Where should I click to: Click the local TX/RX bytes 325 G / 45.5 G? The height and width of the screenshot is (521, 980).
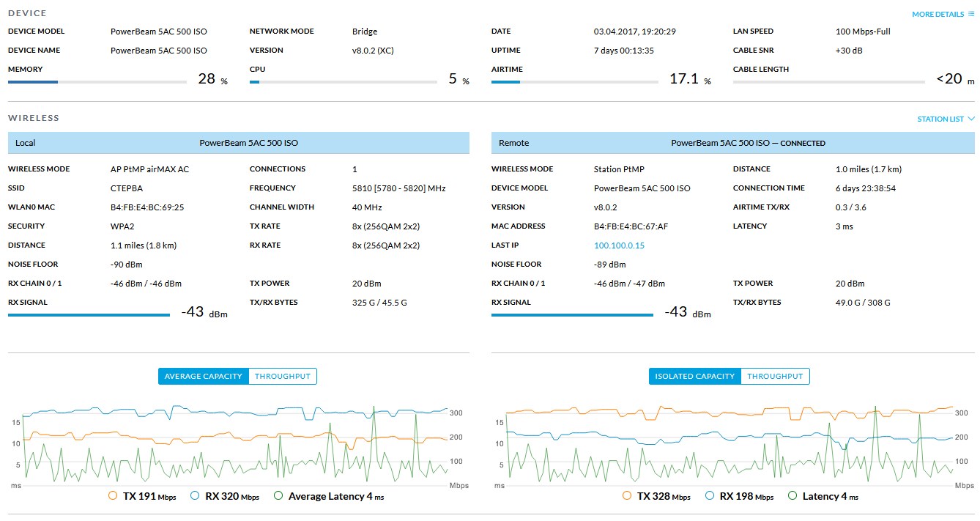tap(379, 303)
